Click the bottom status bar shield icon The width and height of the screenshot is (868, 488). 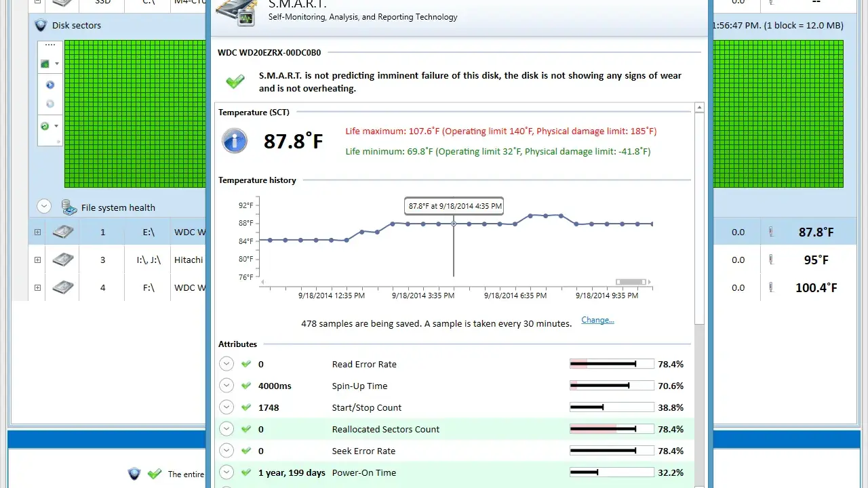click(x=134, y=474)
